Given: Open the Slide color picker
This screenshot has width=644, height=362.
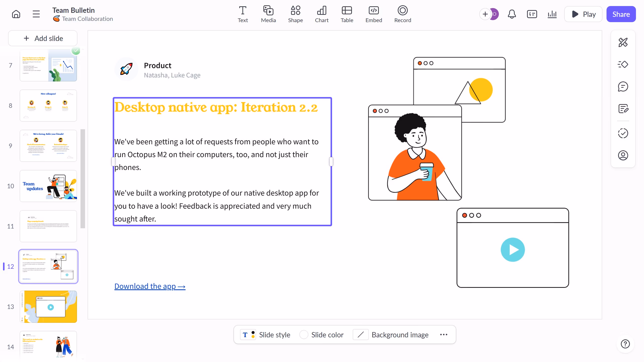Looking at the screenshot, I should pyautogui.click(x=321, y=335).
